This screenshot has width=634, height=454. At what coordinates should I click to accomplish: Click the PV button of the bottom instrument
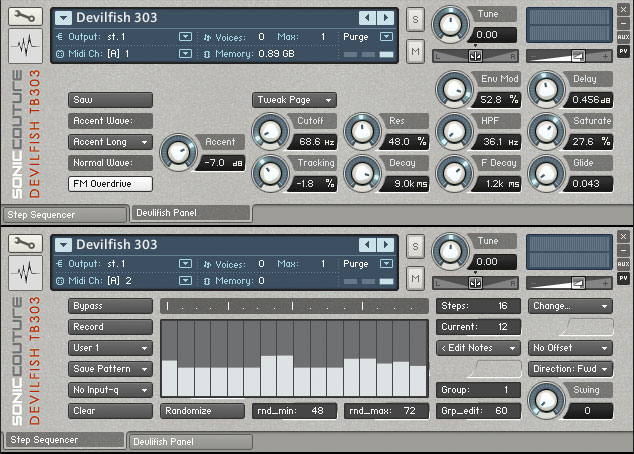coord(623,278)
